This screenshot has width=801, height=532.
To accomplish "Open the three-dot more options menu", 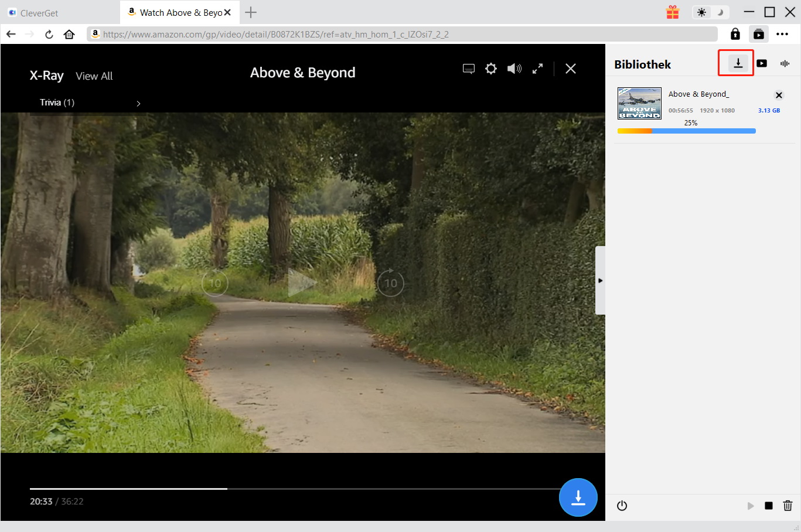I will point(782,34).
